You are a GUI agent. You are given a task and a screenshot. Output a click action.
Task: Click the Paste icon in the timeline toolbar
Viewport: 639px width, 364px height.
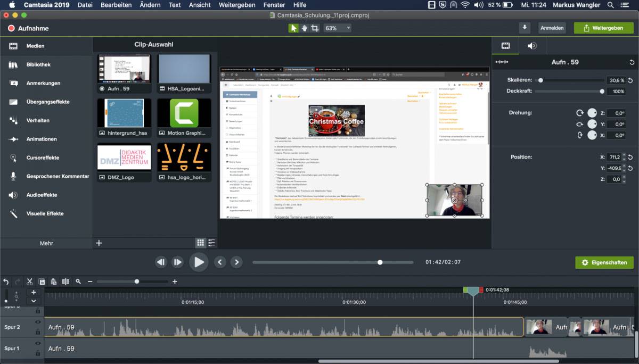point(53,282)
